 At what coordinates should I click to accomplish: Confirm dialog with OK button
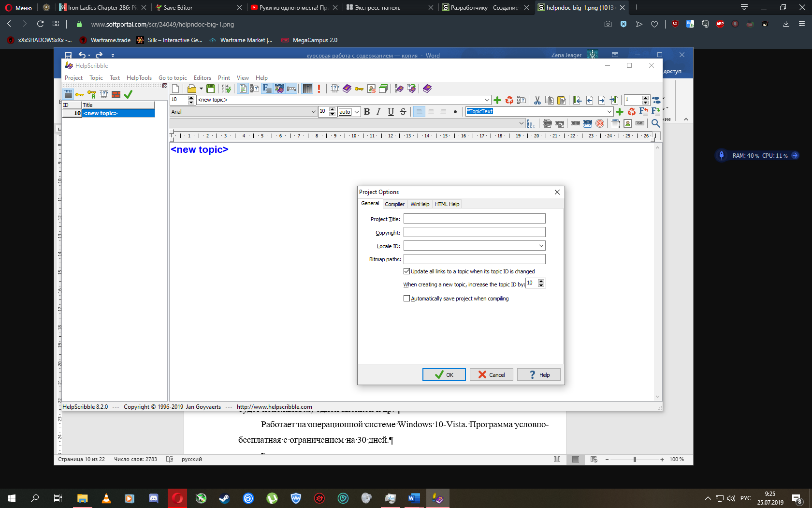coord(444,374)
